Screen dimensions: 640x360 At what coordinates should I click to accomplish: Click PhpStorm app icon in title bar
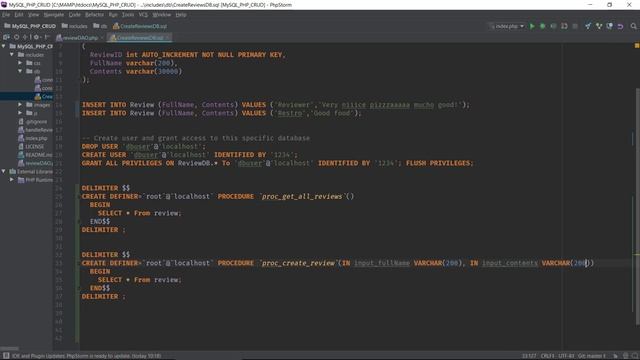tap(4, 4)
